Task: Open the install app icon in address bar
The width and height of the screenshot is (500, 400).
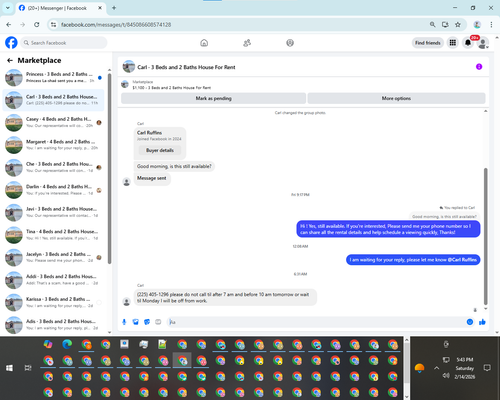Action: tap(445, 24)
